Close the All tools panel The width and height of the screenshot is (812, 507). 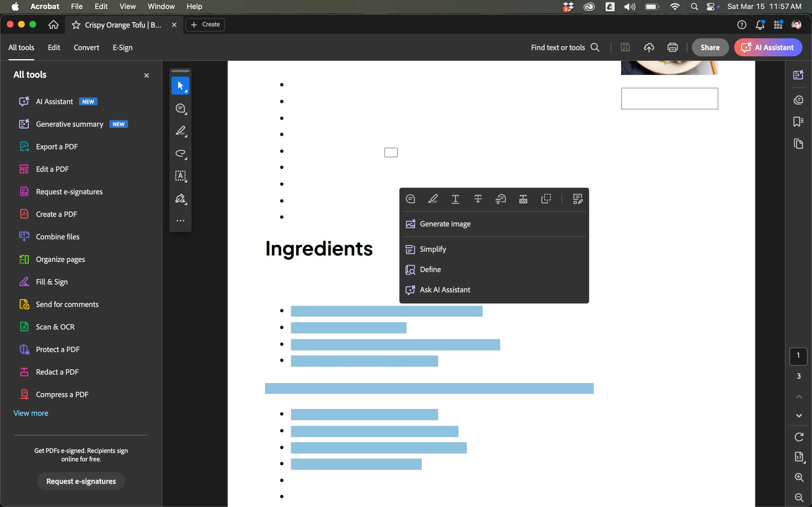pyautogui.click(x=146, y=75)
